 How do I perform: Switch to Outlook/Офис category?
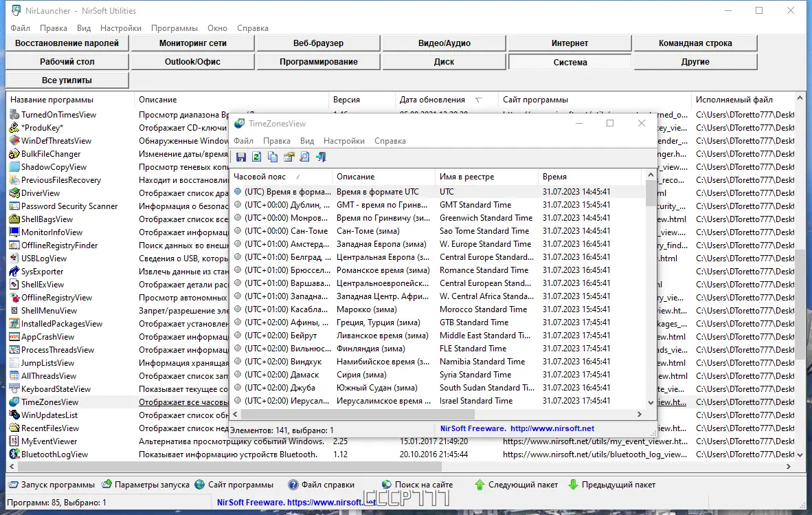click(x=192, y=62)
